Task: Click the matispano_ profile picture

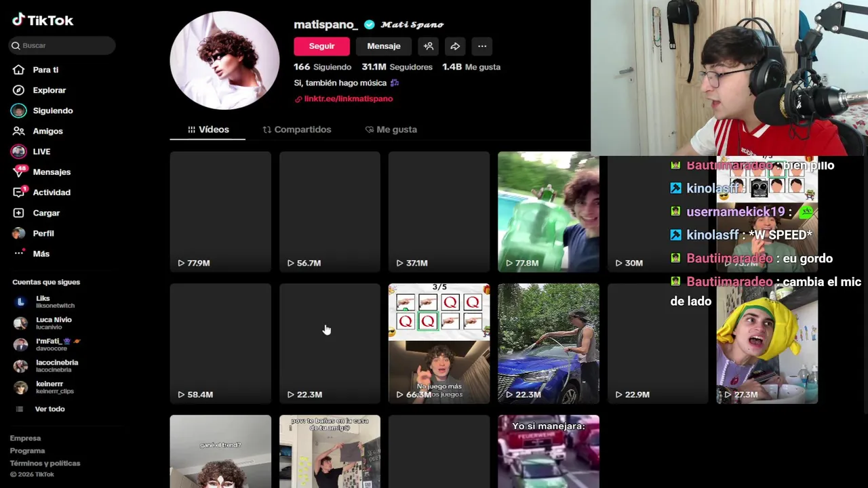Action: (x=224, y=60)
